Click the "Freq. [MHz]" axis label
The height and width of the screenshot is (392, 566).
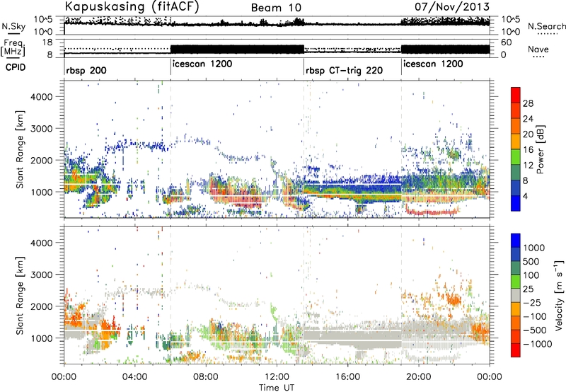[x=13, y=48]
